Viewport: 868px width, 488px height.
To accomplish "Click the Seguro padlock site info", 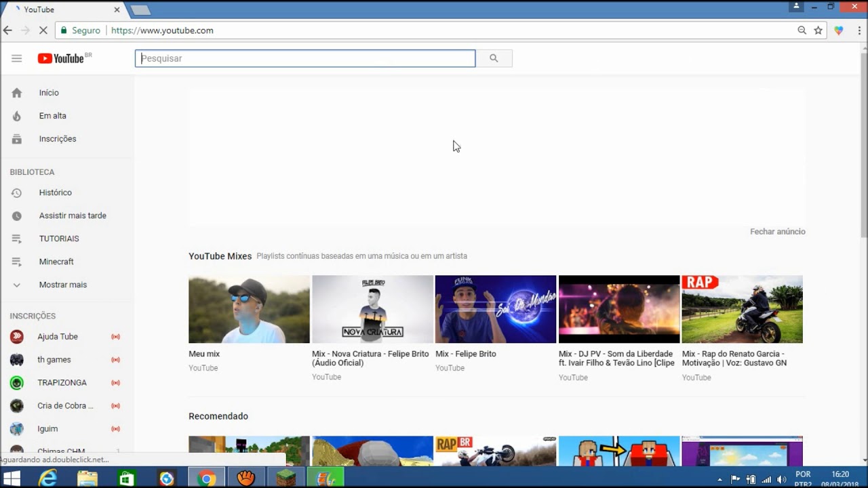I will tap(80, 30).
